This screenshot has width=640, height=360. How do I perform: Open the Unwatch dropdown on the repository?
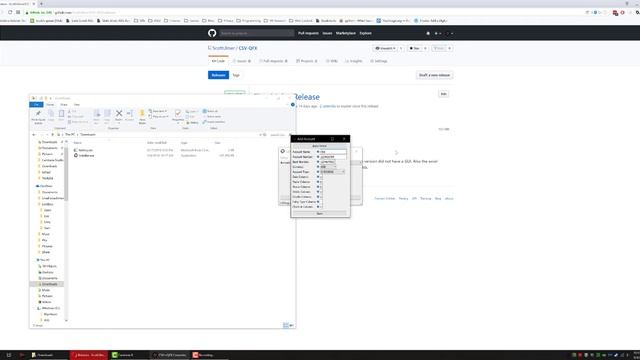point(386,48)
